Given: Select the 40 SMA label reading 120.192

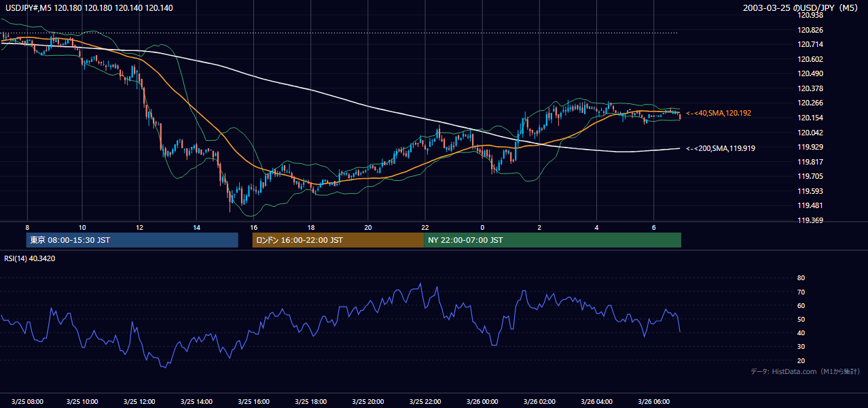Looking at the screenshot, I should (x=720, y=113).
